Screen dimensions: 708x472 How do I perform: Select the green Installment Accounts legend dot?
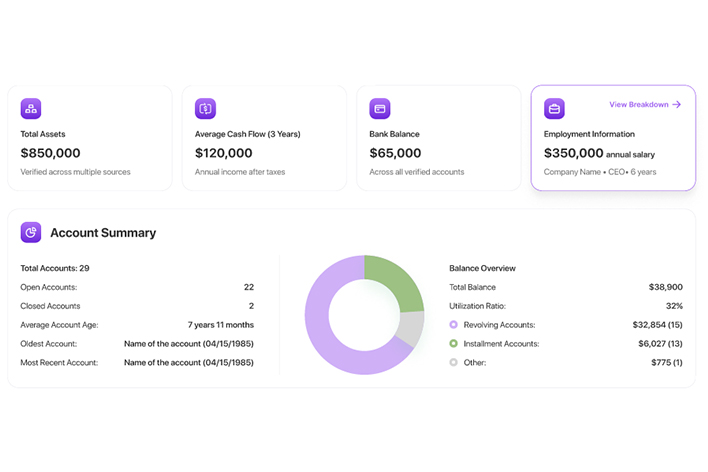[454, 344]
